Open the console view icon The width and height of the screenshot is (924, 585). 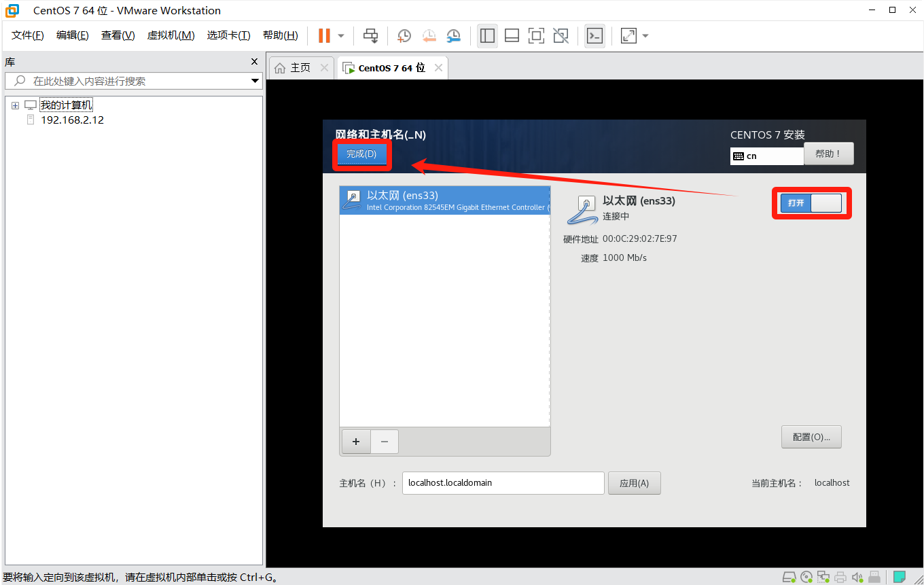594,35
